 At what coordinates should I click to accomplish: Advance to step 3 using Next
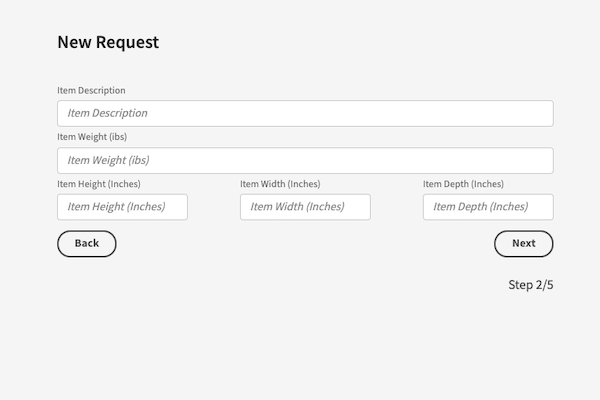click(x=524, y=243)
